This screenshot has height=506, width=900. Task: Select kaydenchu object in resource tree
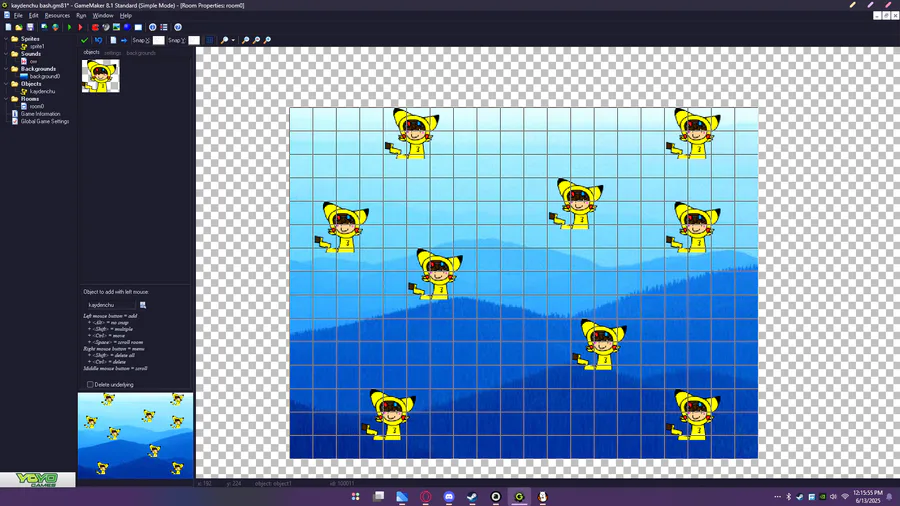click(42, 91)
